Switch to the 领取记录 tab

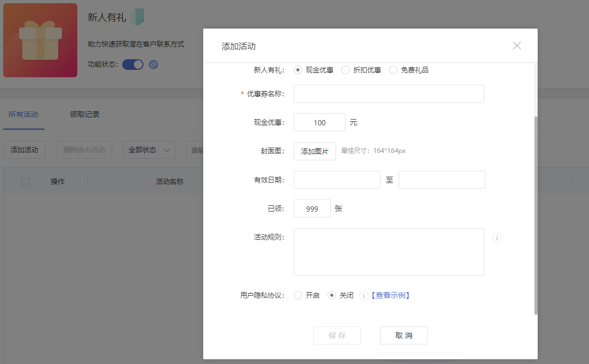tap(85, 113)
